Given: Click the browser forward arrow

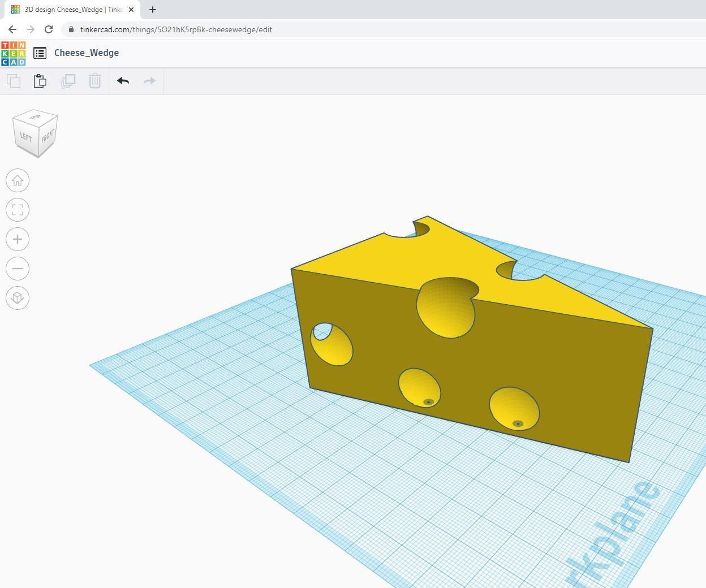Looking at the screenshot, I should (x=31, y=29).
